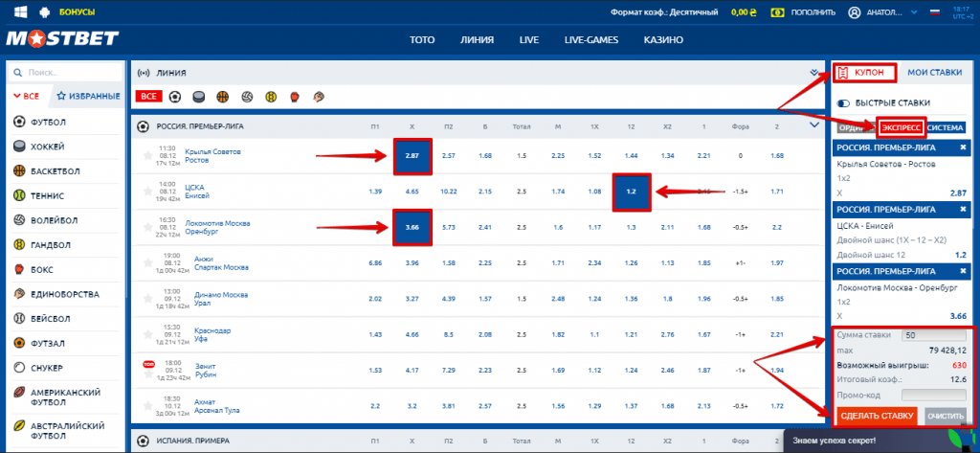
Task: Open АМЕРИКАНСКИЙ ФУТБОЛ in the sidebar
Action: click(x=64, y=396)
